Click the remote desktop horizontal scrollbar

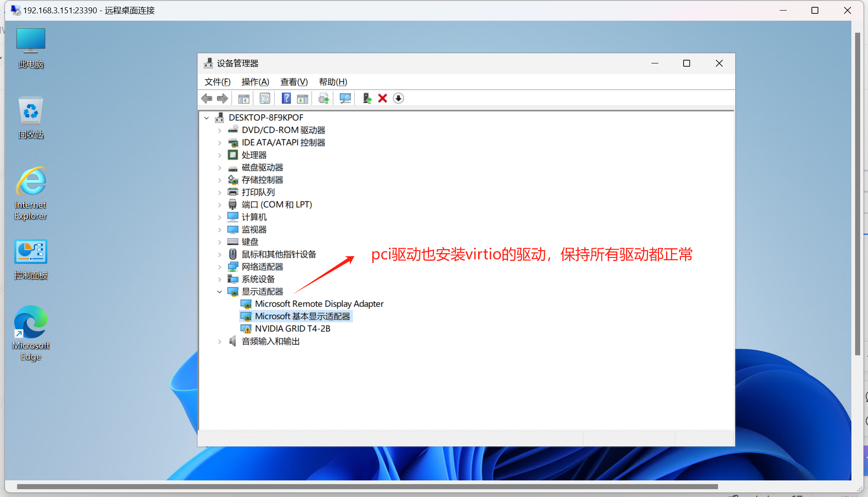pyautogui.click(x=367, y=486)
